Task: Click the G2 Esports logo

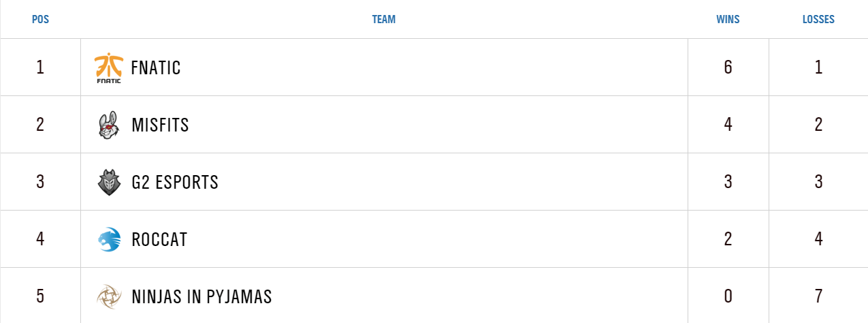Action: point(108,183)
